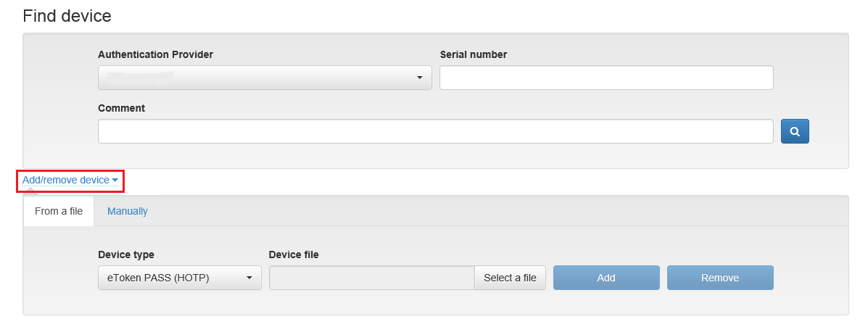Image resolution: width=868 pixels, height=327 pixels.
Task: Switch to the Manually tab
Action: (x=128, y=211)
